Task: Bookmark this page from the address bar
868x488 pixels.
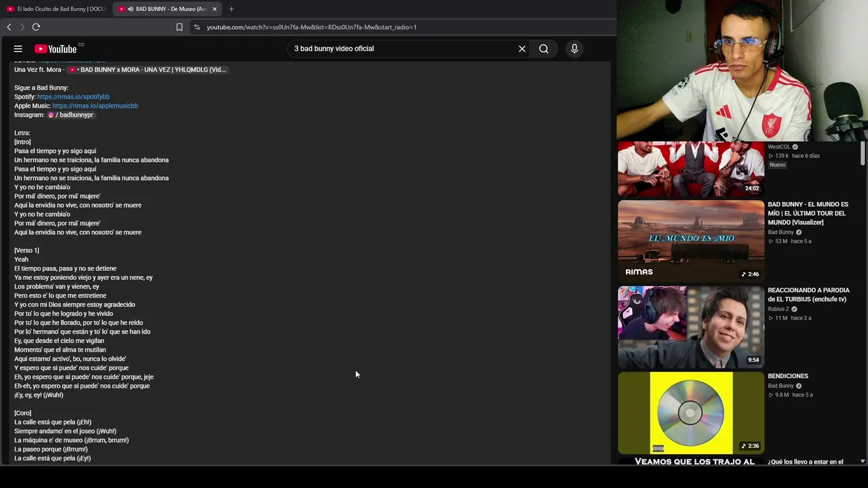Action: point(179,27)
